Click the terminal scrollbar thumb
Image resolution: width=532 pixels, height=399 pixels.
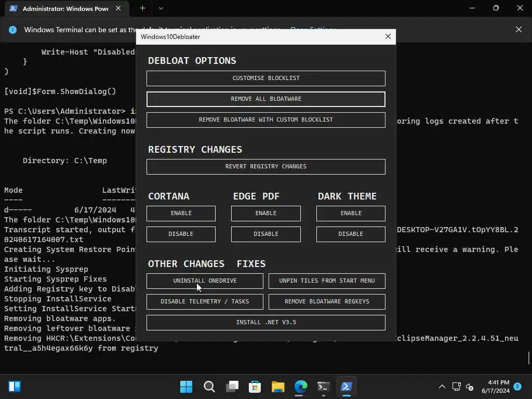(x=528, y=358)
